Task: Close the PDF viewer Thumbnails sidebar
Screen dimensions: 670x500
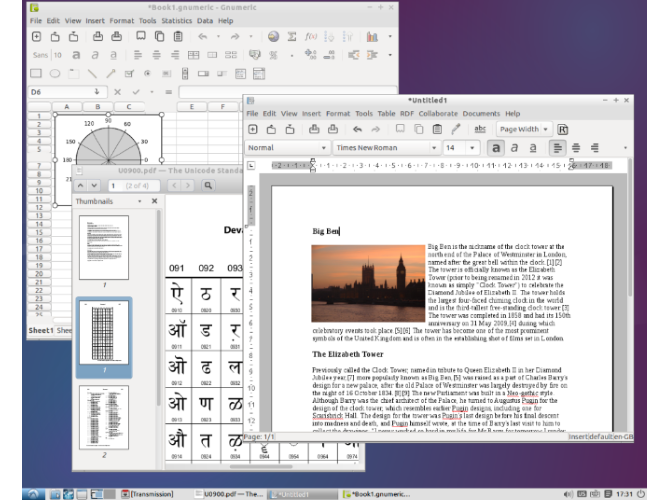Action: pyautogui.click(x=155, y=201)
